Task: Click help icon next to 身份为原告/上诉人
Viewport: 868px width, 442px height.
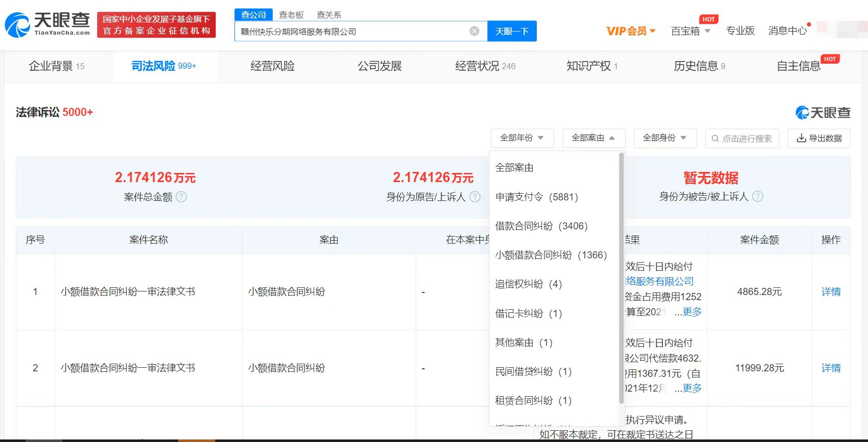Action: pos(475,197)
